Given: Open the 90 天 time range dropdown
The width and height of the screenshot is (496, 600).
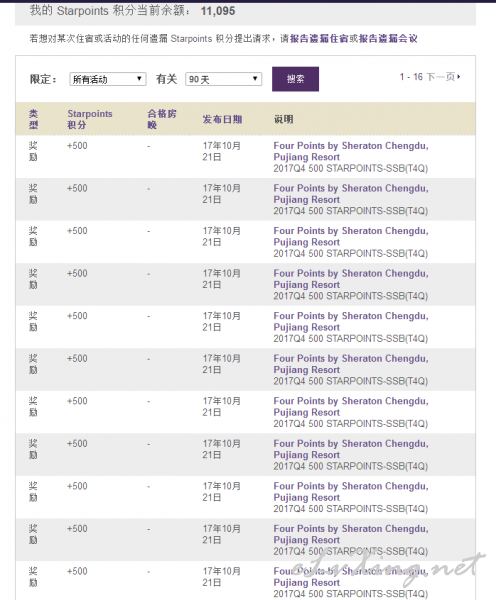Looking at the screenshot, I should click(x=224, y=79).
